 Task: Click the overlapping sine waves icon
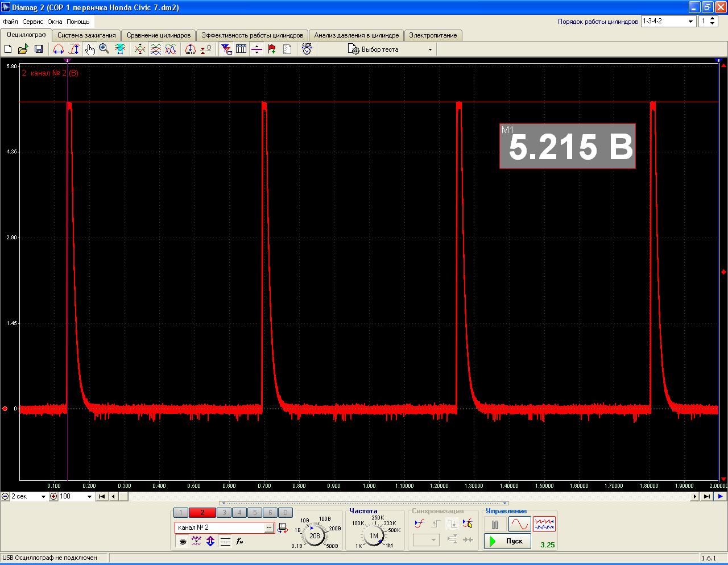pyautogui.click(x=171, y=49)
